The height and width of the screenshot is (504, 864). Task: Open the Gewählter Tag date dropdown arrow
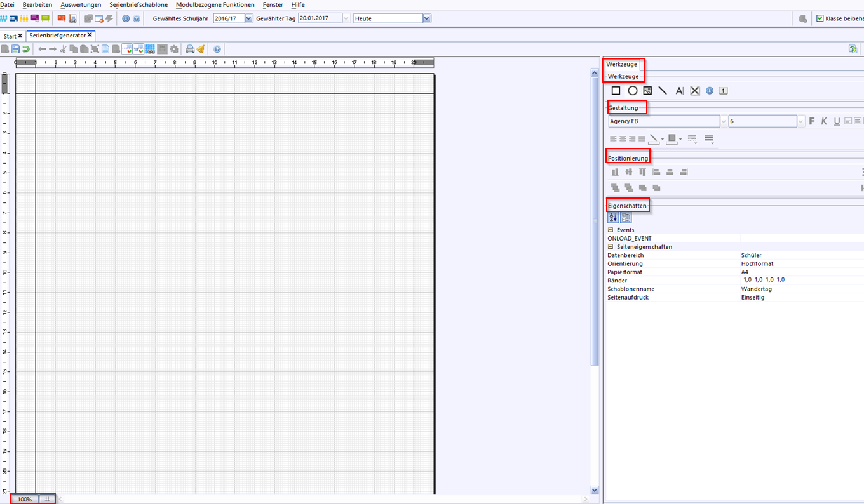(x=346, y=18)
